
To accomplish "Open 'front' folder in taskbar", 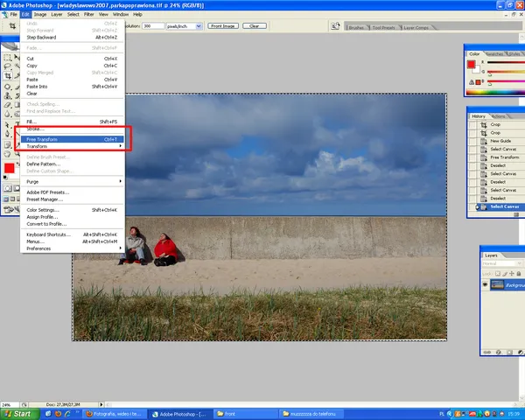I will click(x=246, y=414).
